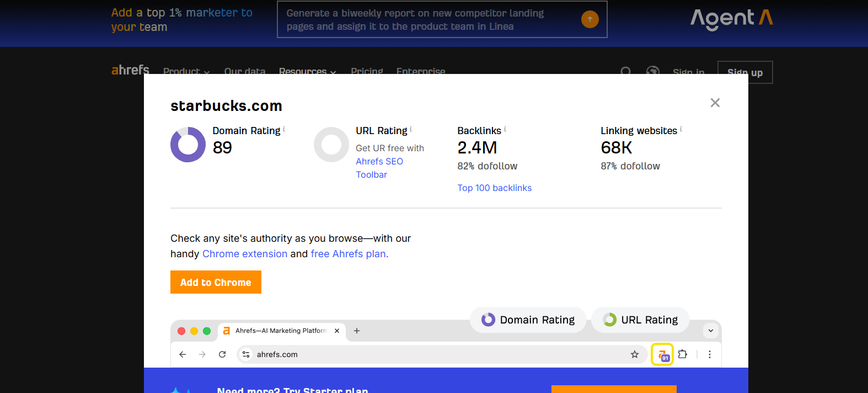This screenshot has width=868, height=393.
Task: Open the free Ahrefs plan link
Action: pos(350,254)
